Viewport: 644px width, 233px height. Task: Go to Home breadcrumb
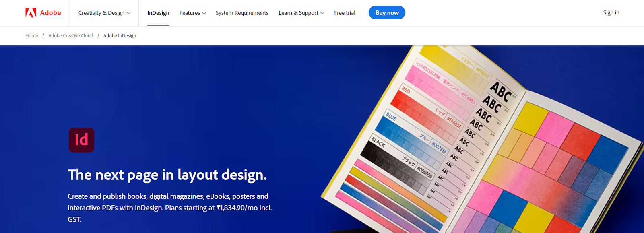coord(32,36)
